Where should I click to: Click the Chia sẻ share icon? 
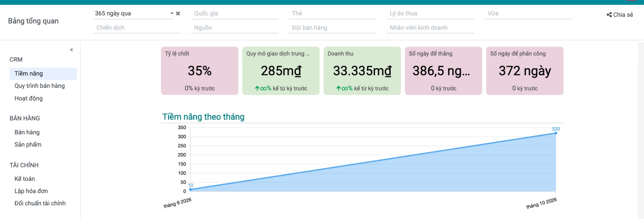tap(609, 15)
